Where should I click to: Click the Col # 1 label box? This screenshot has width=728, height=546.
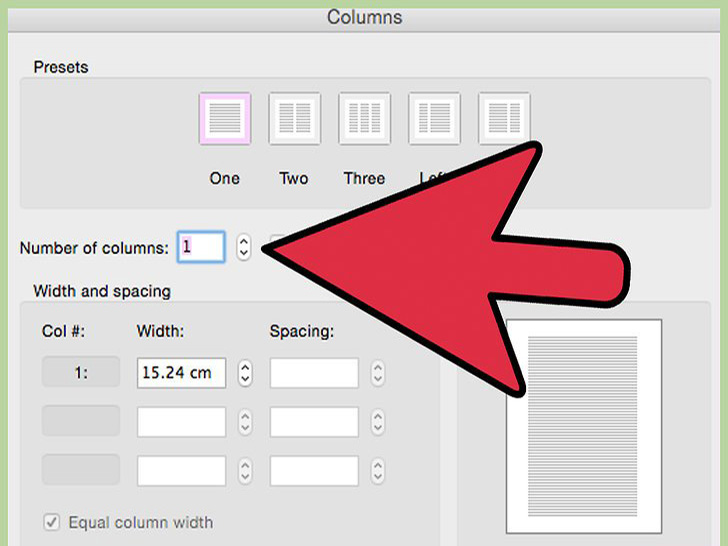coord(80,373)
